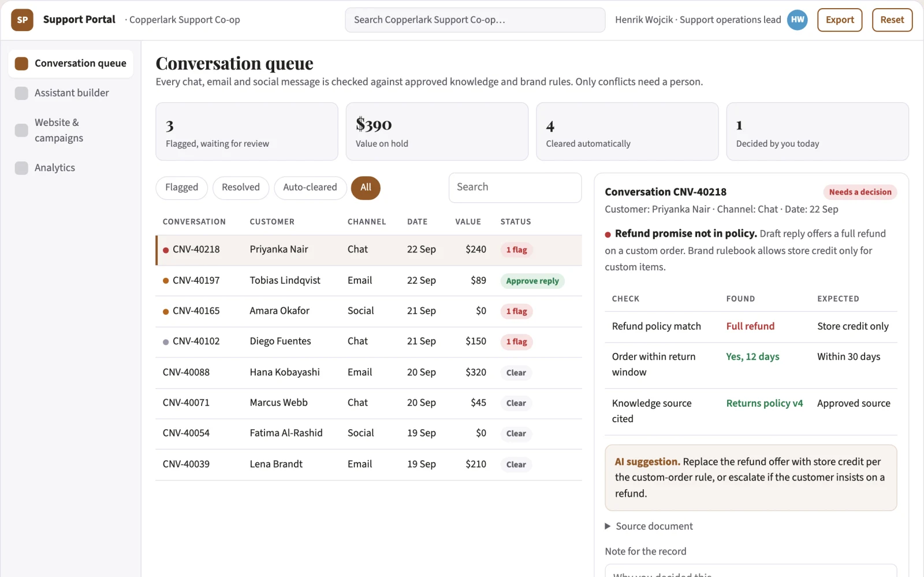Click the Analytics sidebar icon
Screen dimensions: 924x577
pos(21,168)
